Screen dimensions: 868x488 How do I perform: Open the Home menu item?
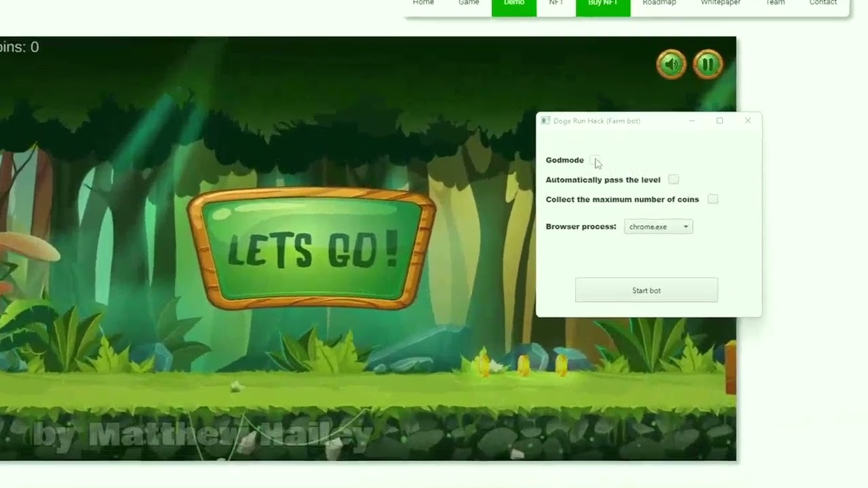[423, 3]
